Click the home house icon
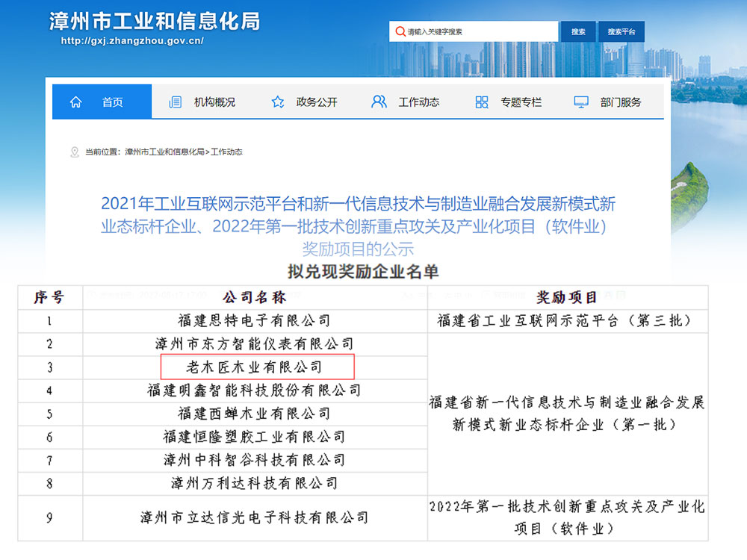 tap(75, 102)
